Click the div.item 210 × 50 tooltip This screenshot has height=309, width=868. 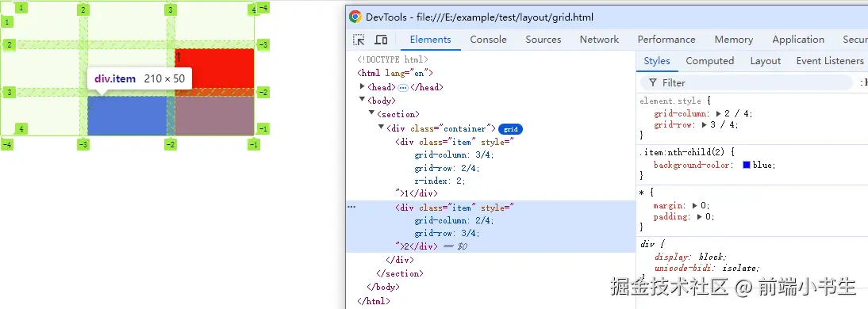[140, 78]
